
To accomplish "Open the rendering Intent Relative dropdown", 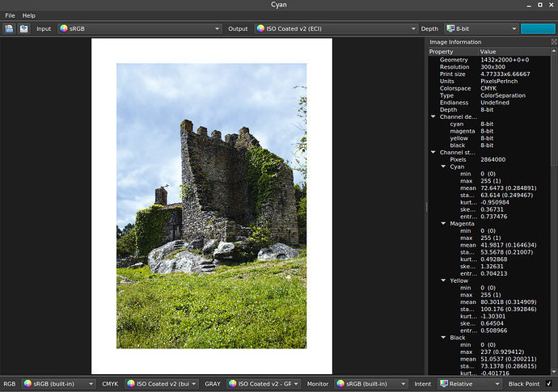I will 469,384.
